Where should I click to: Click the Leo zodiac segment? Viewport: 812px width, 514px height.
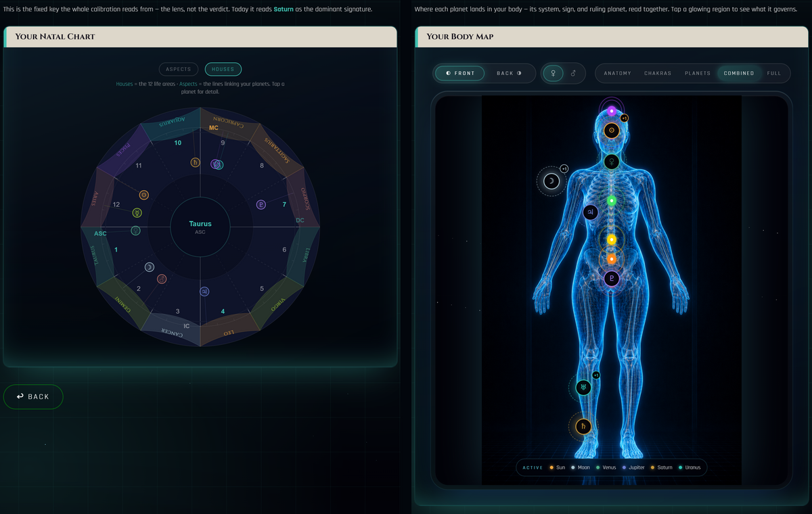pos(230,330)
